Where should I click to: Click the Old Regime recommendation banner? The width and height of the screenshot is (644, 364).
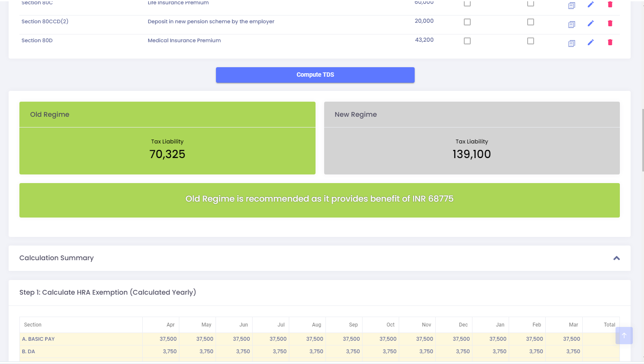[319, 200]
